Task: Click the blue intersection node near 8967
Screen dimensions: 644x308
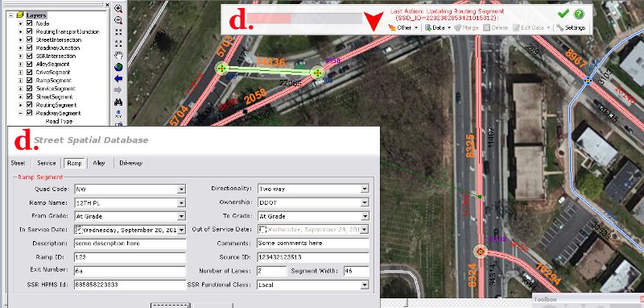Action: [588, 81]
